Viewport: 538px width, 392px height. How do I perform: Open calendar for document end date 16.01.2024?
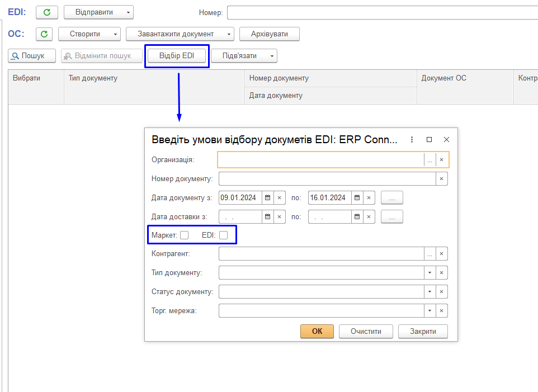(x=357, y=198)
